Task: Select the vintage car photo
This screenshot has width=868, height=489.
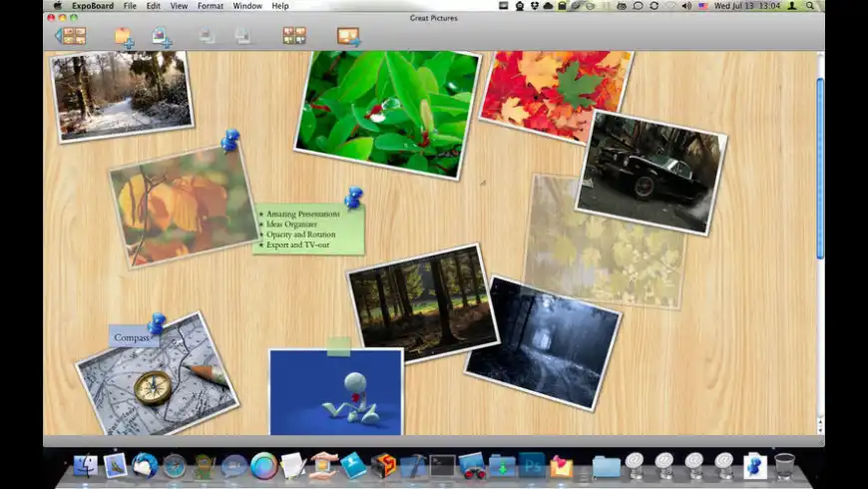Action: (x=650, y=172)
